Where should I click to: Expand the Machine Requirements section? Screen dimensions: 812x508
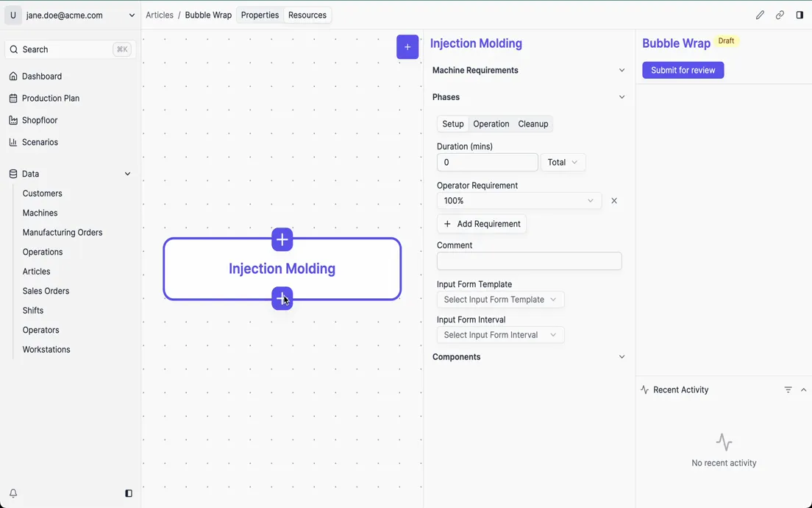pos(622,71)
